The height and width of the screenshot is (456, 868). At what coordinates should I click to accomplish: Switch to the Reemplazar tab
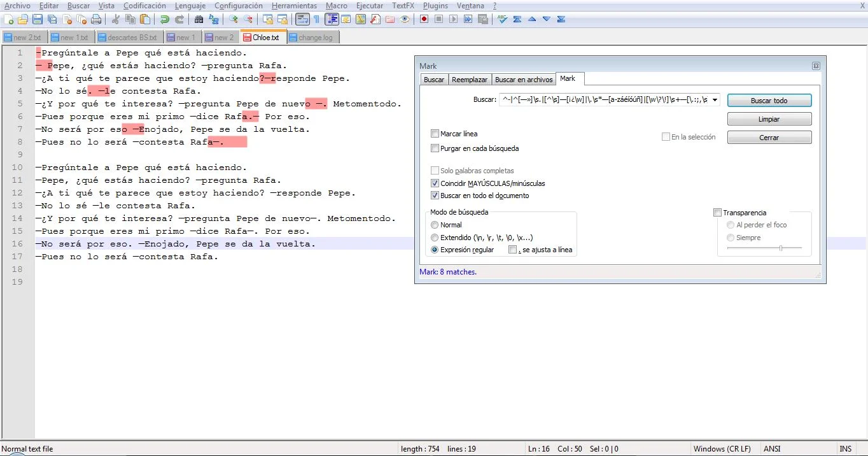point(470,80)
